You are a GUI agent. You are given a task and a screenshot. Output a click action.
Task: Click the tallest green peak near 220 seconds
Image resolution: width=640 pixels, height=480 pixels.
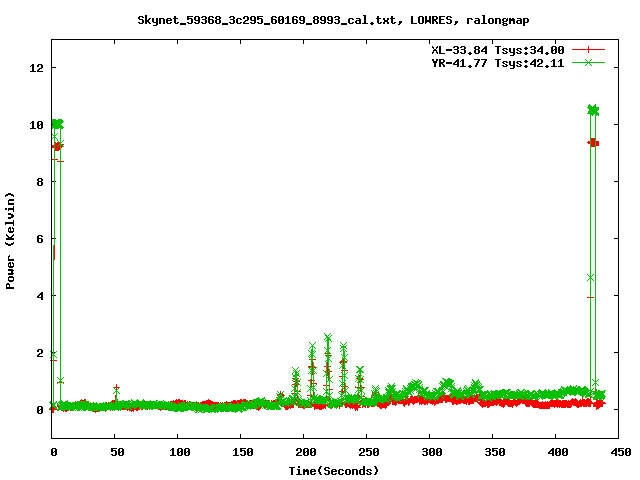pyautogui.click(x=328, y=337)
